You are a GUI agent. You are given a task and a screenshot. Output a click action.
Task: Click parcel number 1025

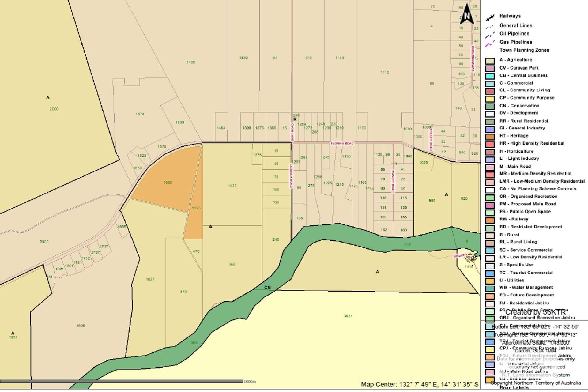point(423,163)
